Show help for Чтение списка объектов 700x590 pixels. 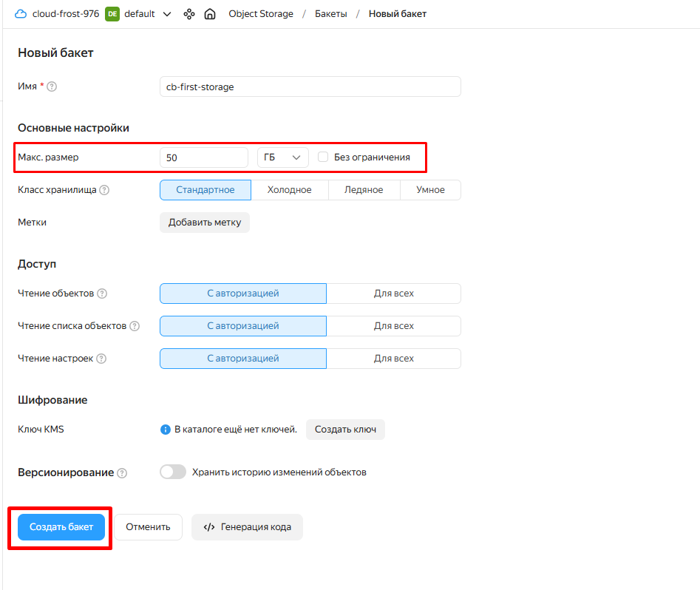pos(135,326)
